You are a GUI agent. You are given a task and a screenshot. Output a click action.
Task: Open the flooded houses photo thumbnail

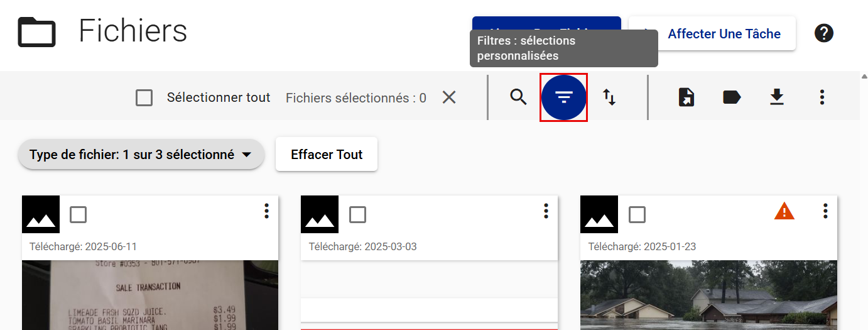(x=708, y=295)
